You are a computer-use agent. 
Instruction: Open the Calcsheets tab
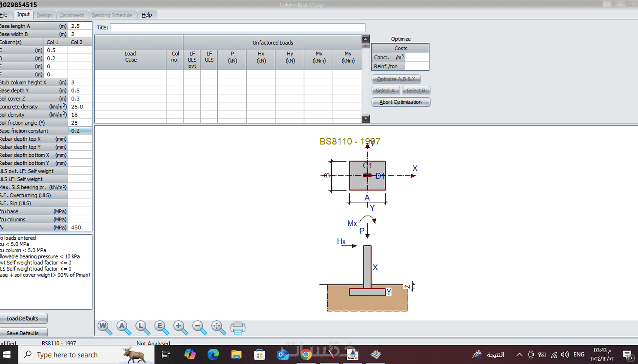pyautogui.click(x=72, y=15)
